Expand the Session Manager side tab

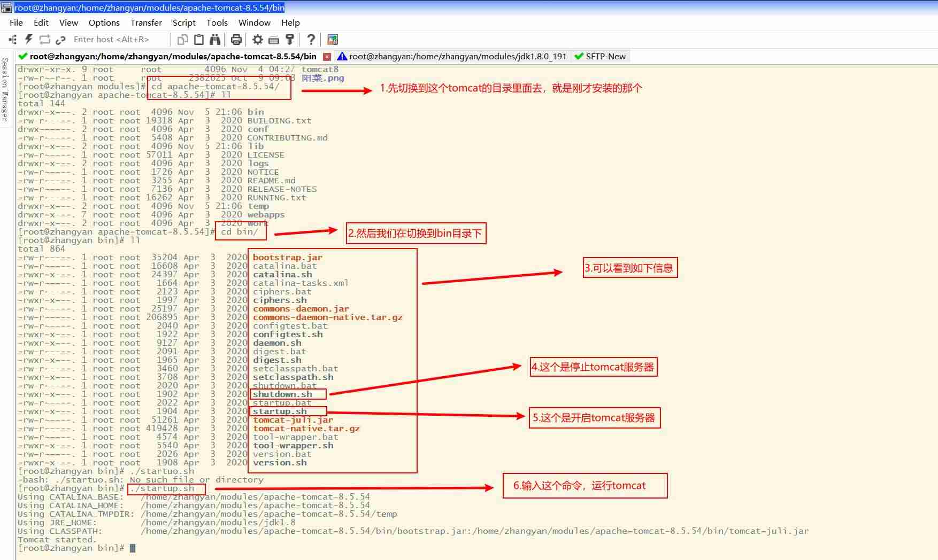coord(5,89)
